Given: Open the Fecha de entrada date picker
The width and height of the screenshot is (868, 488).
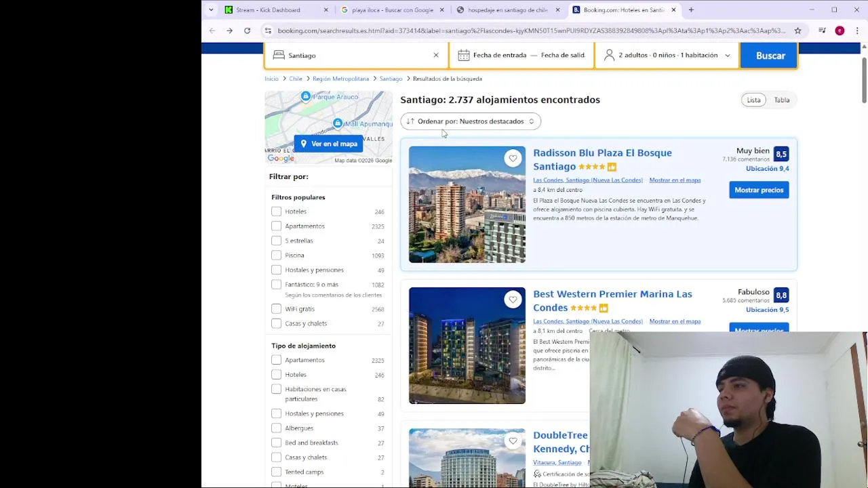Looking at the screenshot, I should click(500, 55).
